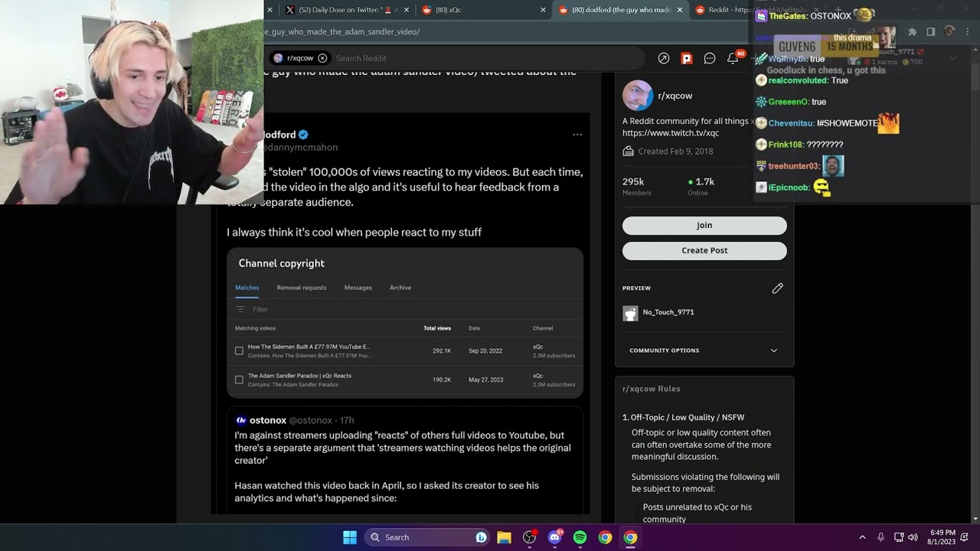Open File Explorer from the taskbar
Image resolution: width=980 pixels, height=551 pixels.
504,537
